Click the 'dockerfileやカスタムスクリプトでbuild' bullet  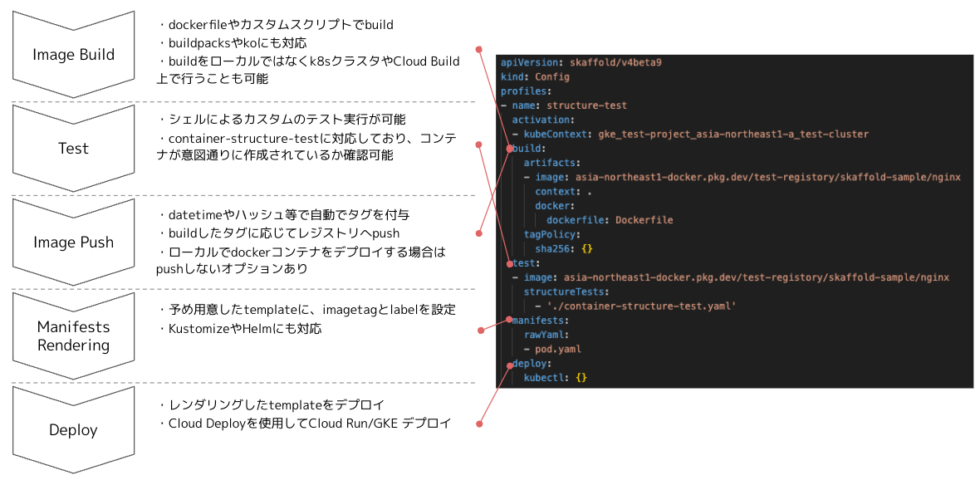tap(276, 25)
